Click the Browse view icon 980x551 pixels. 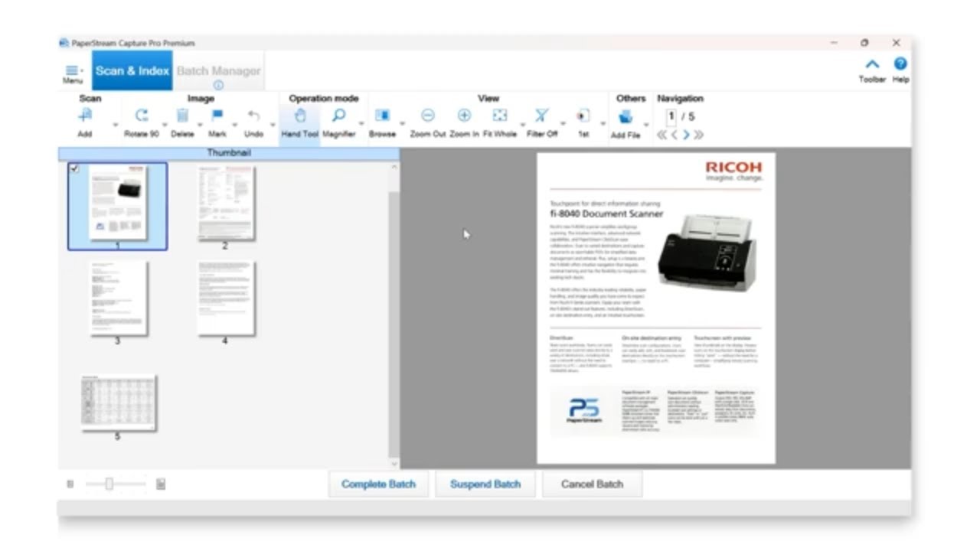[382, 116]
